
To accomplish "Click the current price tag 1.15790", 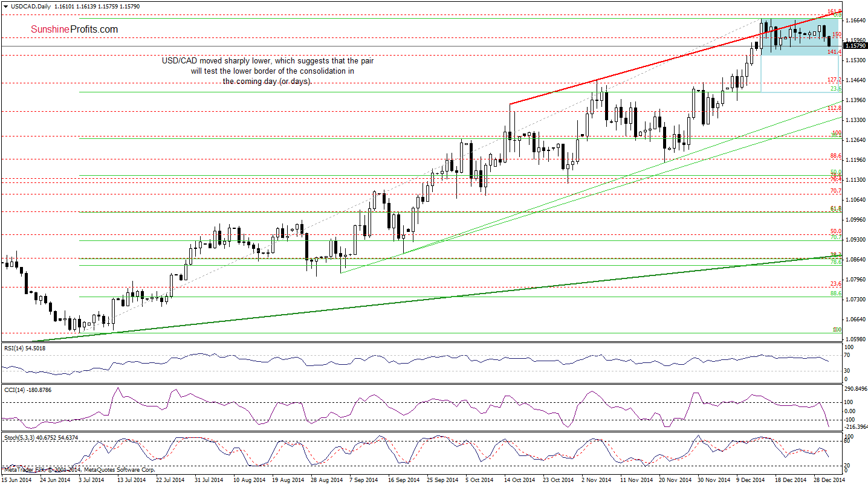I will (855, 45).
